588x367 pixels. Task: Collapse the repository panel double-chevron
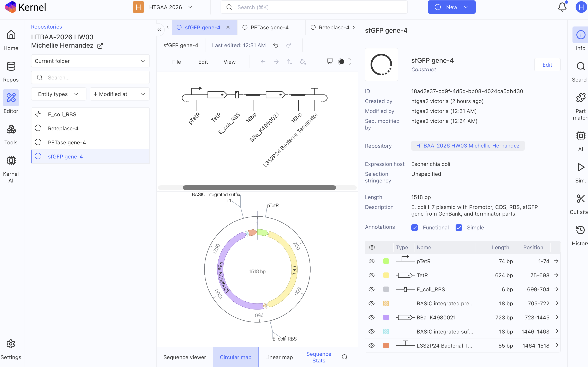point(159,30)
